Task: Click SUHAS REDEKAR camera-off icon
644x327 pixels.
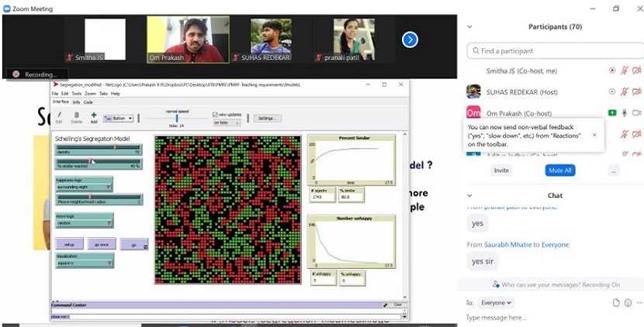Action: [636, 91]
